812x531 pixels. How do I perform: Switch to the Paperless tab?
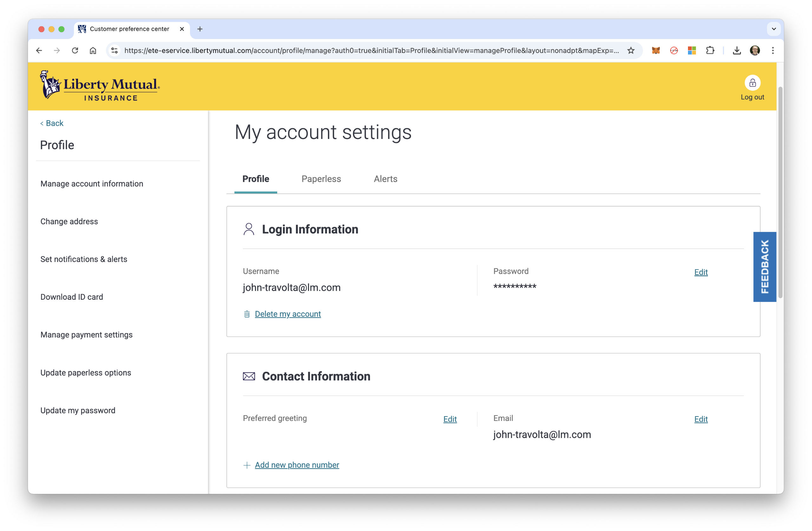pos(321,179)
